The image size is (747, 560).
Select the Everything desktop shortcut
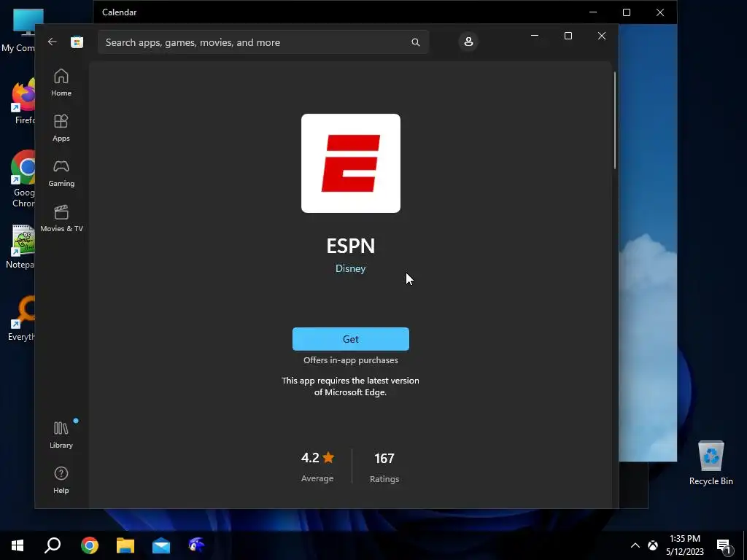click(22, 319)
